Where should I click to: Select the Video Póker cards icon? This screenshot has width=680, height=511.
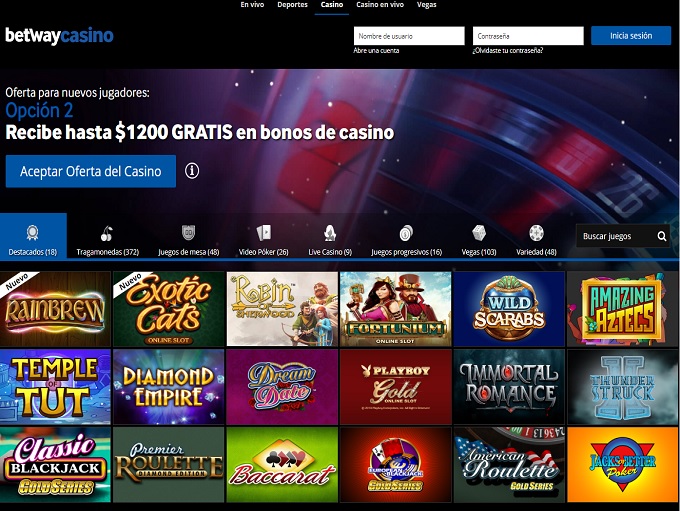tap(264, 233)
